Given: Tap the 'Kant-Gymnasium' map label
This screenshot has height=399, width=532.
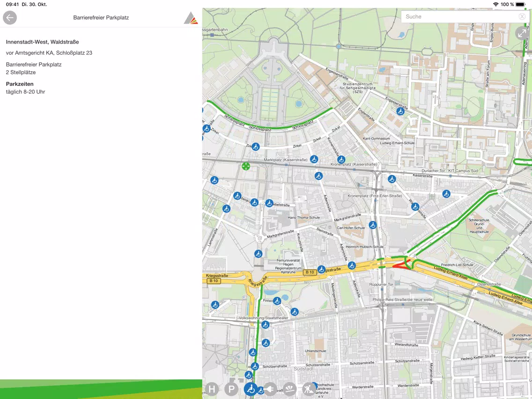Looking at the screenshot, I should coord(376,139).
